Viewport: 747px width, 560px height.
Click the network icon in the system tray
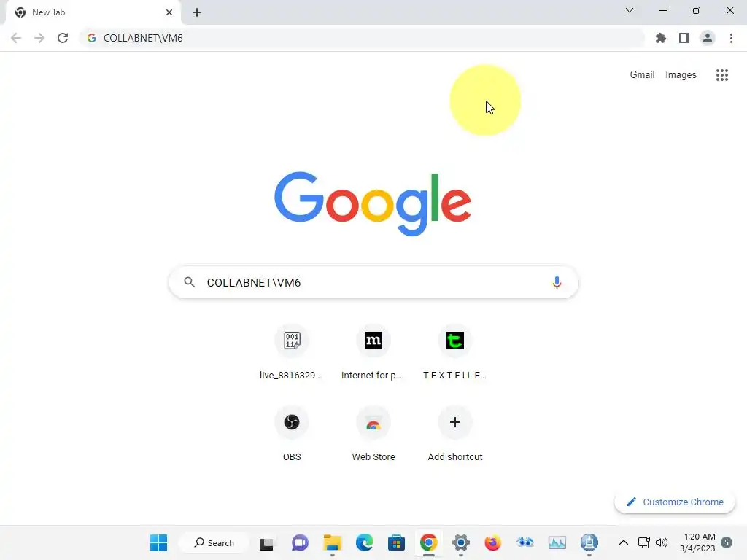click(643, 542)
